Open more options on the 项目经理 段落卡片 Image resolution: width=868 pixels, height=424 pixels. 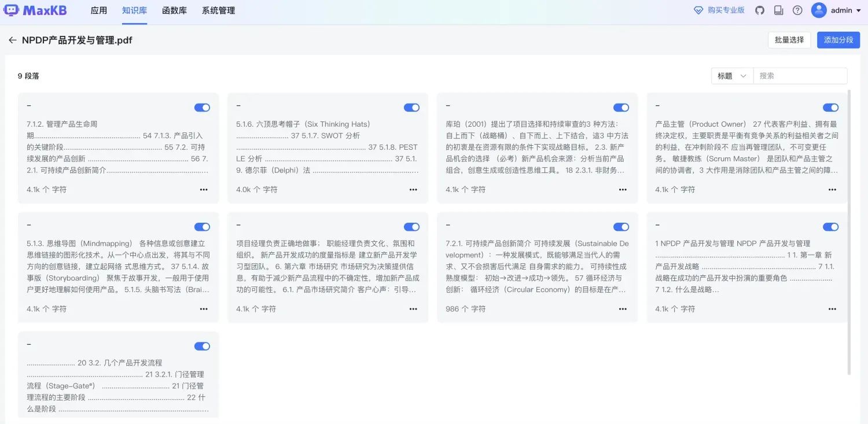tap(413, 309)
